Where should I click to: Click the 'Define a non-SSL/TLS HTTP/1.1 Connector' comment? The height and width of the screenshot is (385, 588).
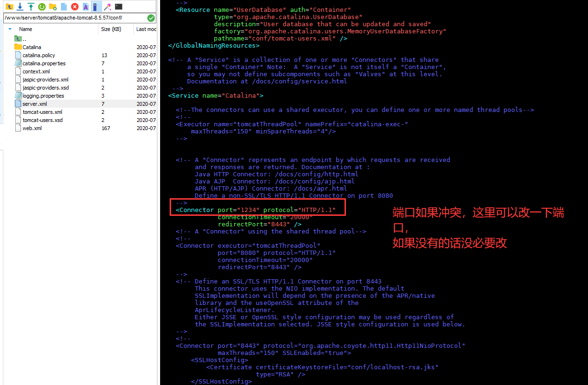(x=294, y=195)
